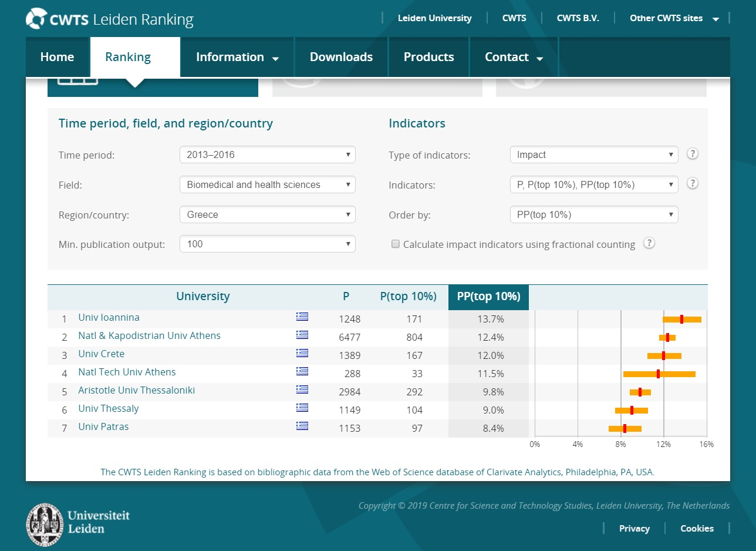Click the 6477 publications value
The width and height of the screenshot is (756, 551).
pyautogui.click(x=350, y=337)
